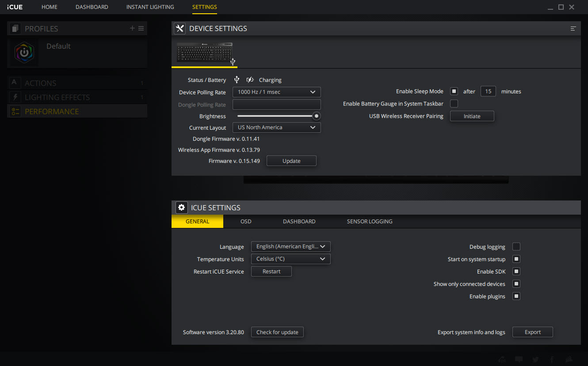
Task: Click the sleep mode minutes field
Action: click(x=488, y=91)
